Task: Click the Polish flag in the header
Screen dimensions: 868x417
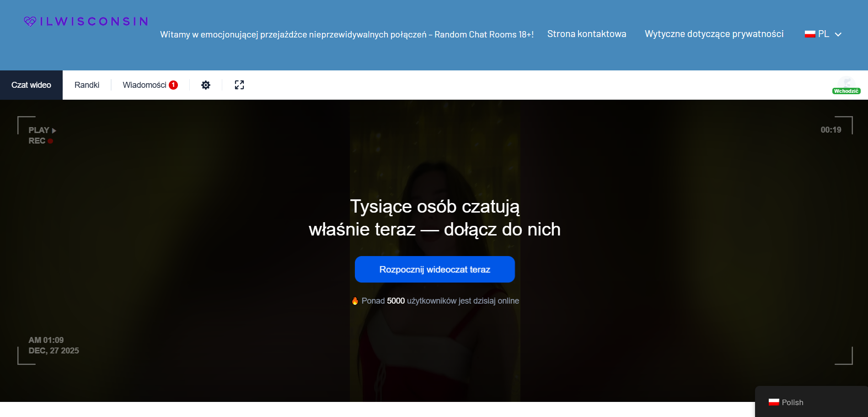Action: pos(810,34)
